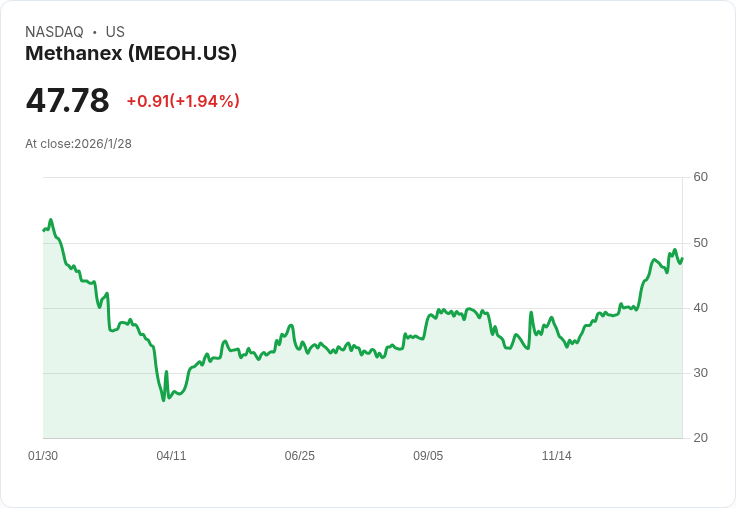
Task: Click the NASDAQ exchange label
Action: tap(54, 32)
